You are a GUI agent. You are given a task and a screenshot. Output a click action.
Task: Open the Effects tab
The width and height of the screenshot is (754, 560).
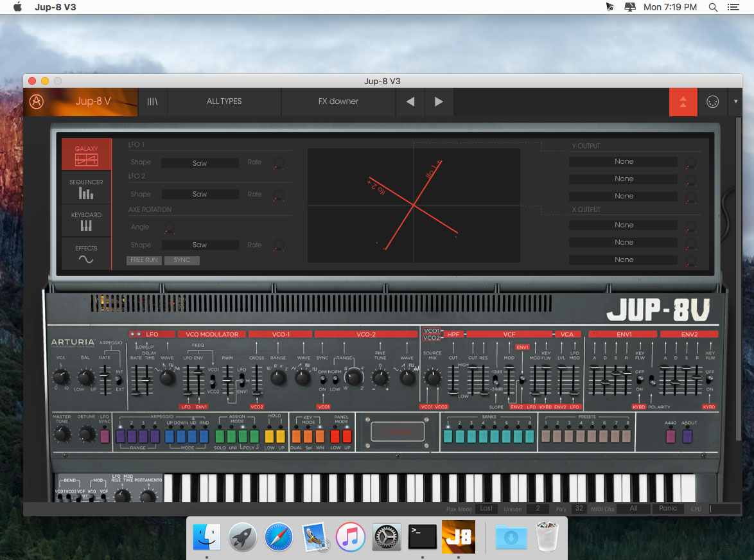(86, 254)
